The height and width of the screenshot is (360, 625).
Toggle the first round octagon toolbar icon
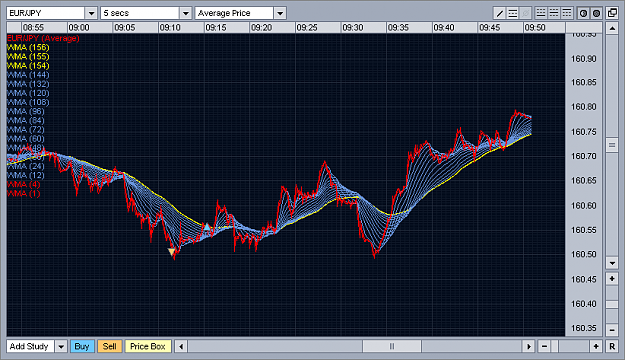(x=583, y=13)
